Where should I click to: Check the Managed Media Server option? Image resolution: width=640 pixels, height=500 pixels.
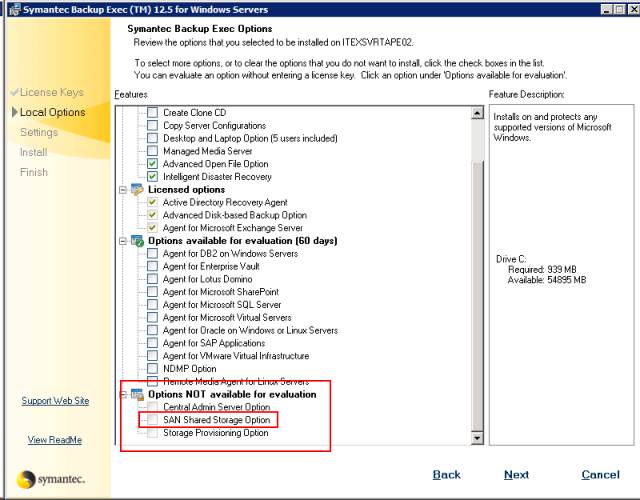(152, 151)
